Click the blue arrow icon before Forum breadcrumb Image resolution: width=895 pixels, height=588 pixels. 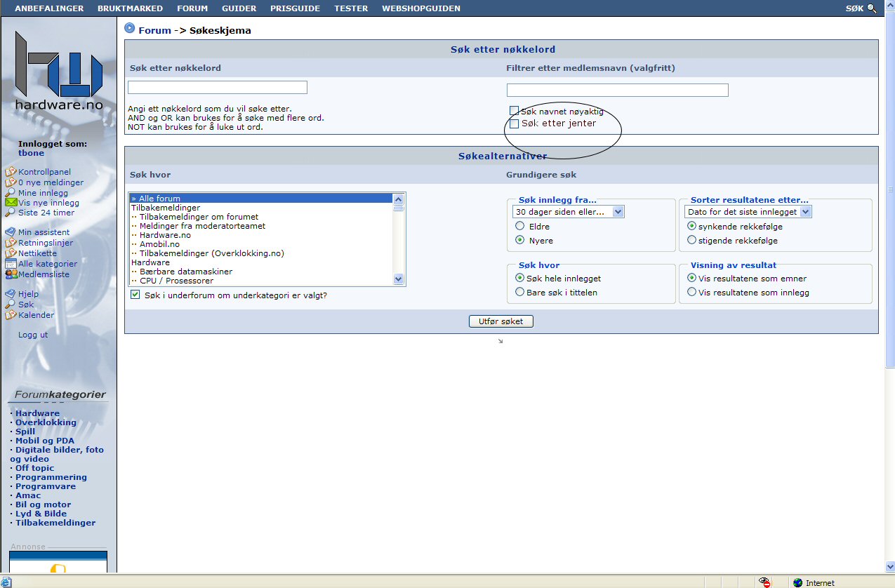point(129,28)
